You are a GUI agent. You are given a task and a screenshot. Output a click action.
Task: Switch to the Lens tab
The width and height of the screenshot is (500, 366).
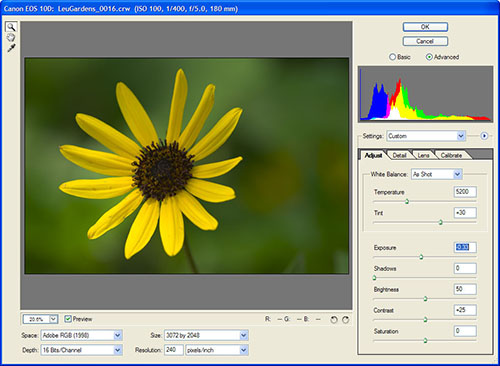coord(423,155)
